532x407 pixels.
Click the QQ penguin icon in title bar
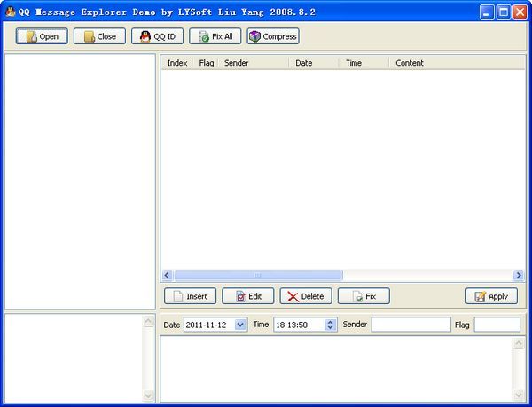11,12
